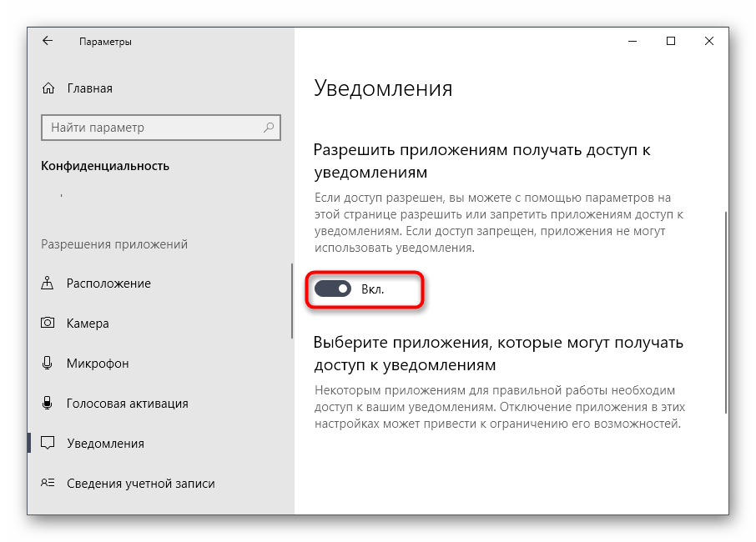Click the Конфиденциальность heading
This screenshot has width=756, height=542.
click(x=104, y=166)
